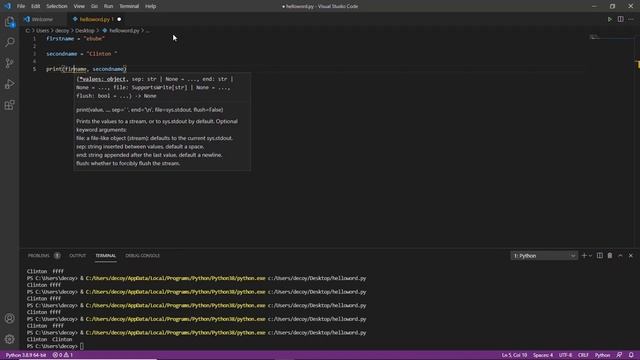Close unsaved helloword.py tab via dot
640x360 pixels.
click(119, 19)
